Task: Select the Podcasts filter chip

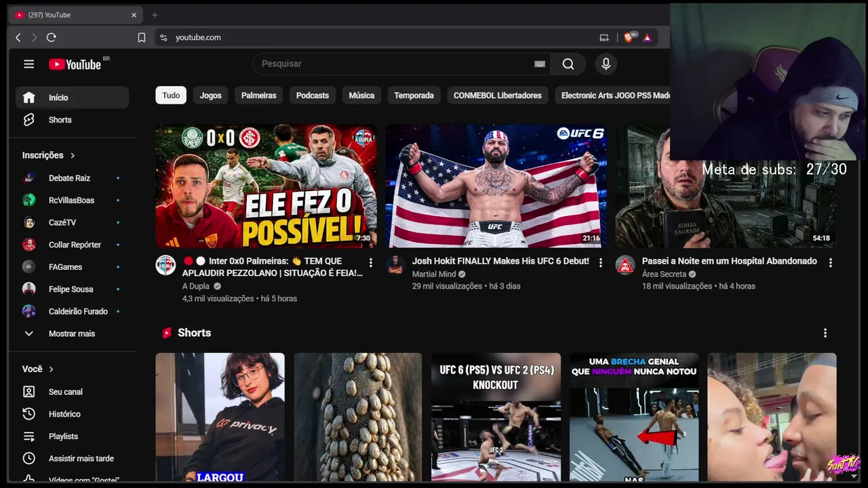Action: (x=313, y=96)
